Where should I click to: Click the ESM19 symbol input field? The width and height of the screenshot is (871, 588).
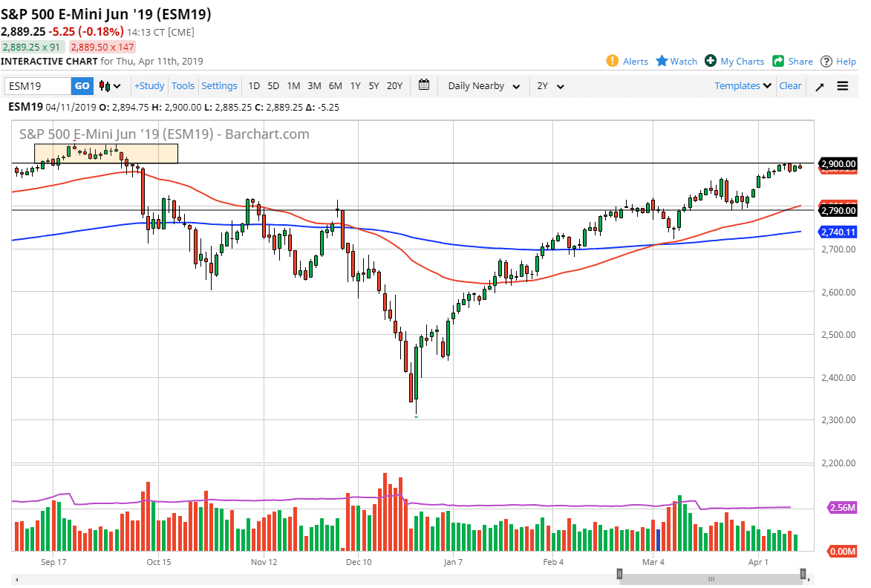(x=39, y=86)
